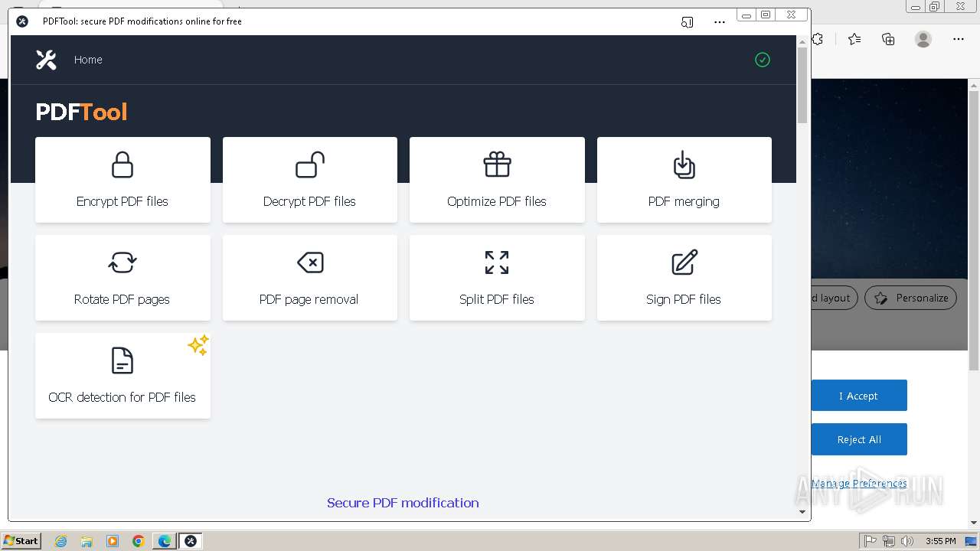Click the Rotate PDF pages label
The image size is (980, 551).
122,299
